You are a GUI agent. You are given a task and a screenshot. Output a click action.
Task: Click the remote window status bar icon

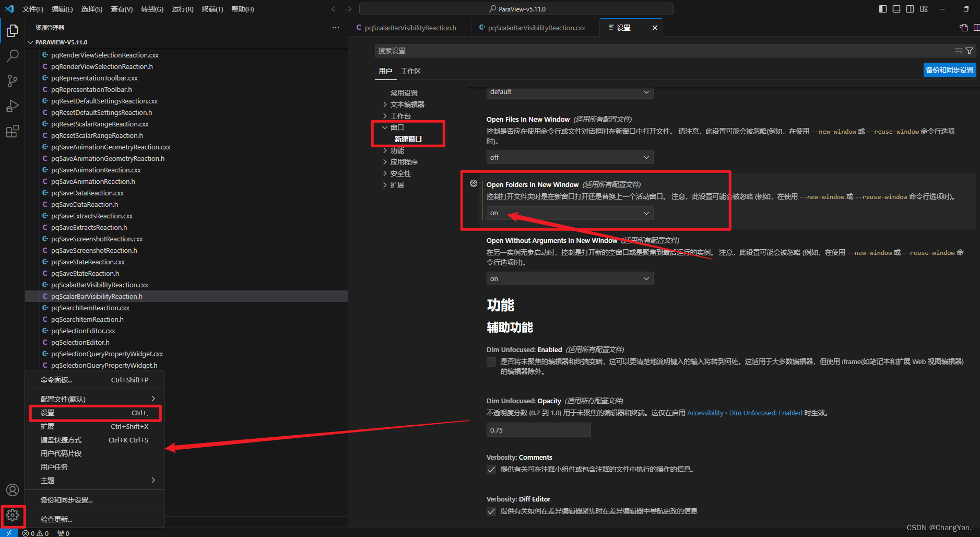[9, 533]
